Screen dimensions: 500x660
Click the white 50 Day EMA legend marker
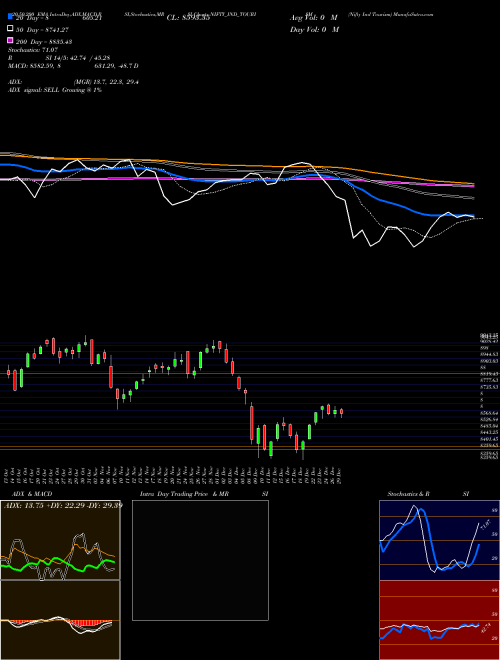click(10, 29)
